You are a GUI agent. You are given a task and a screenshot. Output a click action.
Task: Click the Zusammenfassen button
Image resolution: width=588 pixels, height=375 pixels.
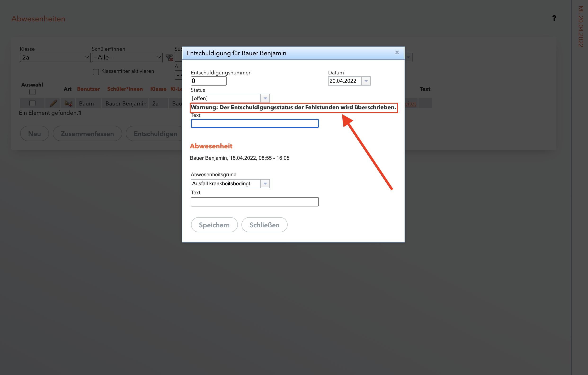coord(87,134)
